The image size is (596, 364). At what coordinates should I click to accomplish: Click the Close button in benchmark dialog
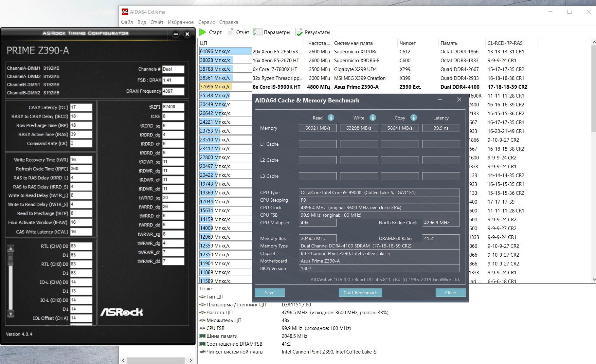[x=450, y=293]
